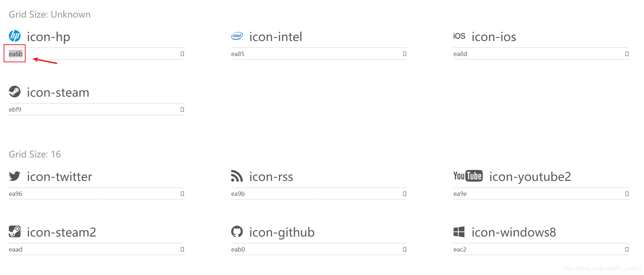Viewport: 644px width, 275px height.
Task: Click the glyph box in icon-hp row
Action: pyautogui.click(x=182, y=54)
